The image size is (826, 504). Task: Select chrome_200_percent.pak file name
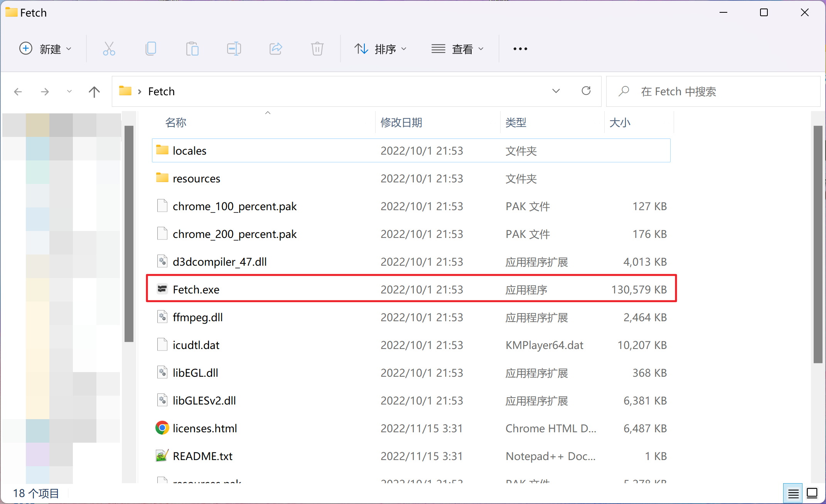234,234
